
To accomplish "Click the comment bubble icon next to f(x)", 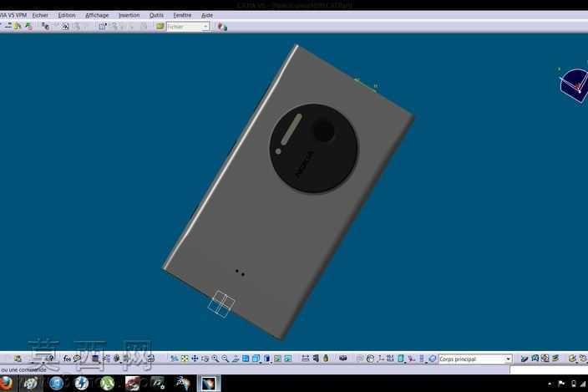I will (77, 359).
